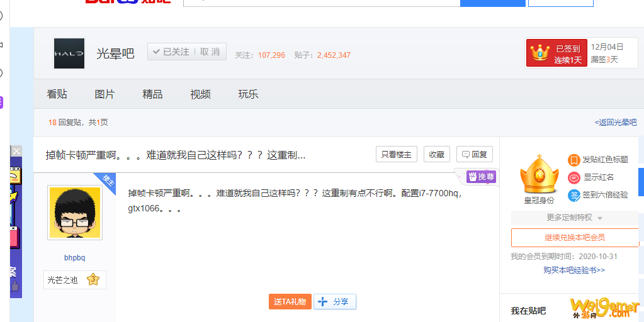Click the post count 2,452,347

click(x=334, y=55)
